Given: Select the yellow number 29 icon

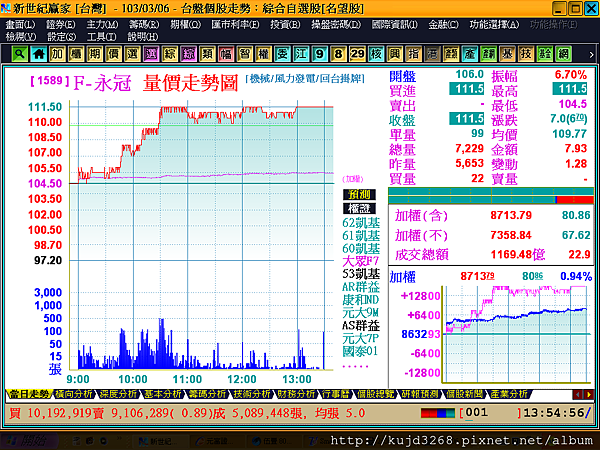Looking at the screenshot, I should click(357, 54).
